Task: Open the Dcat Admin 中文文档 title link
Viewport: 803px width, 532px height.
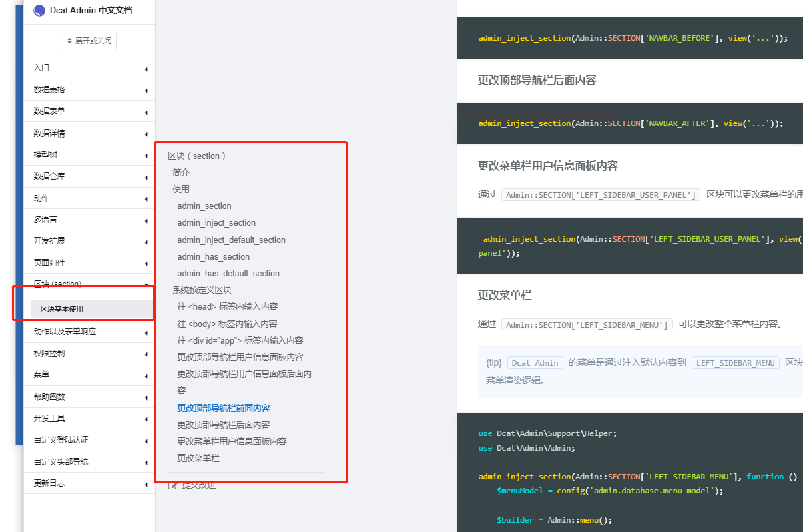Action: 91,11
